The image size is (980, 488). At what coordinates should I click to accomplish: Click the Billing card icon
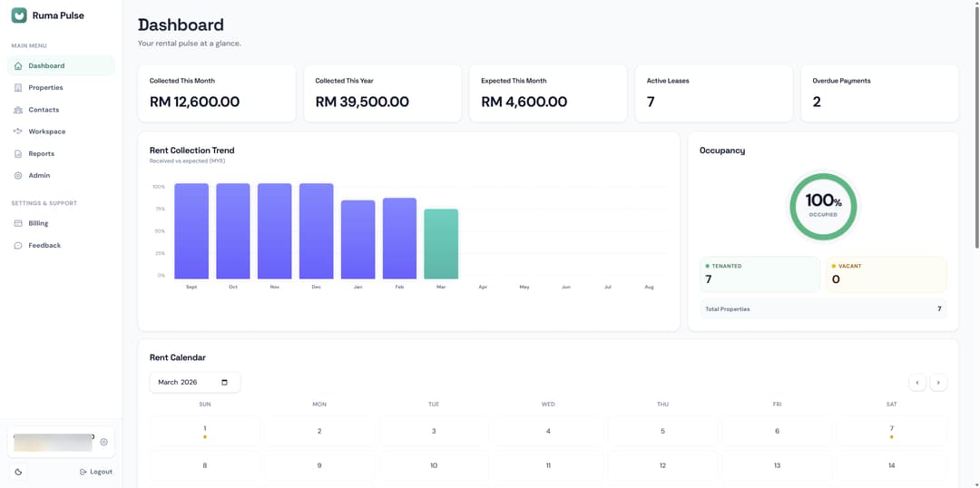[18, 223]
